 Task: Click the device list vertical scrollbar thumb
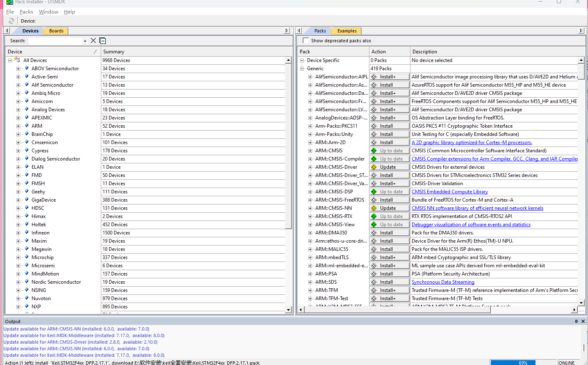(288, 146)
